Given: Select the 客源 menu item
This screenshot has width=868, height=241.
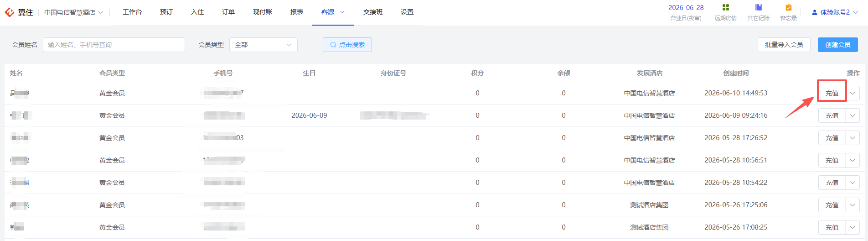Looking at the screenshot, I should 328,12.
